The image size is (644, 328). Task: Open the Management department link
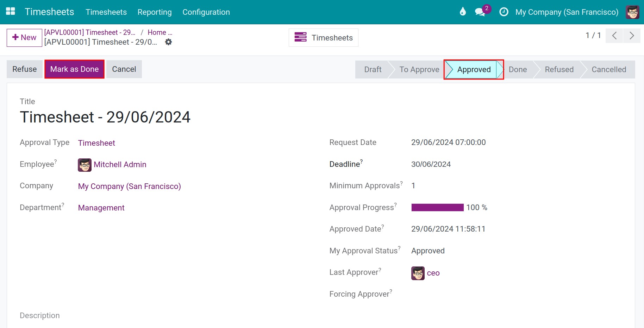tap(101, 208)
